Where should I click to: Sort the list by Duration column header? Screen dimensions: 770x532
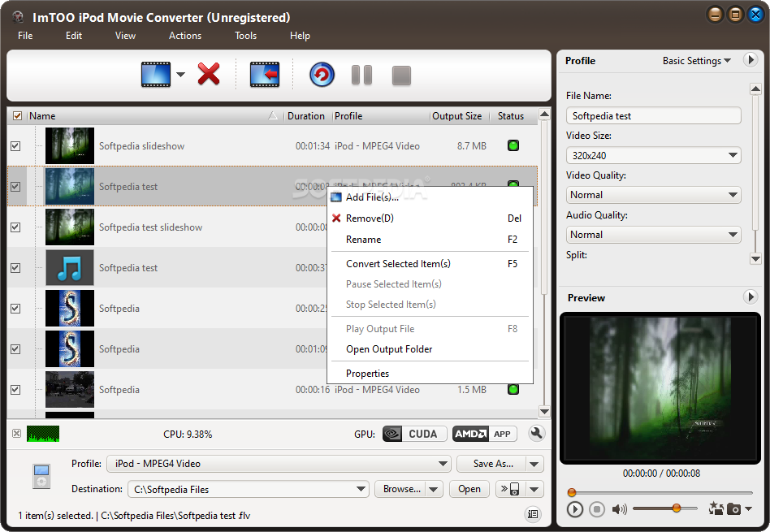306,116
